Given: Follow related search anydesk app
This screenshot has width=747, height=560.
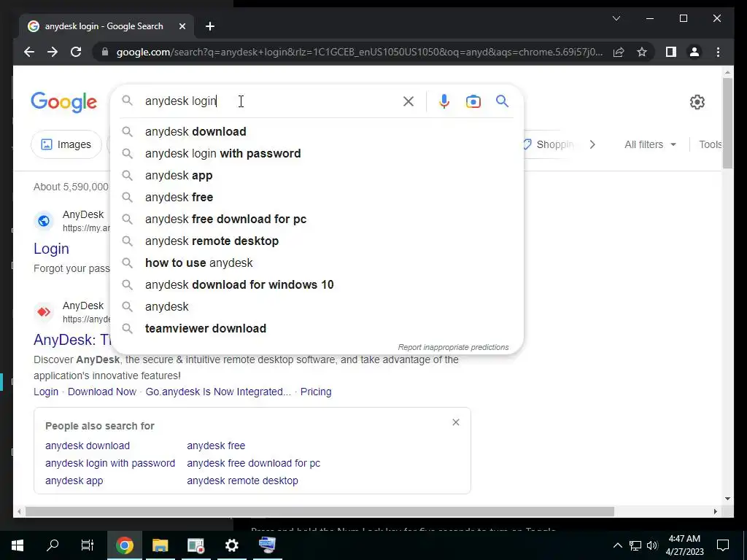Looking at the screenshot, I should (74, 481).
